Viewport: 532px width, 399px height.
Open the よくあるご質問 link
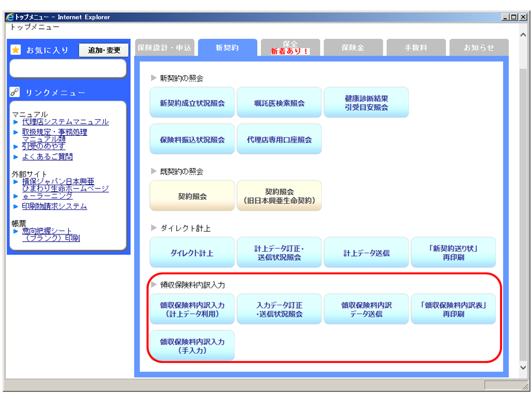(x=47, y=157)
